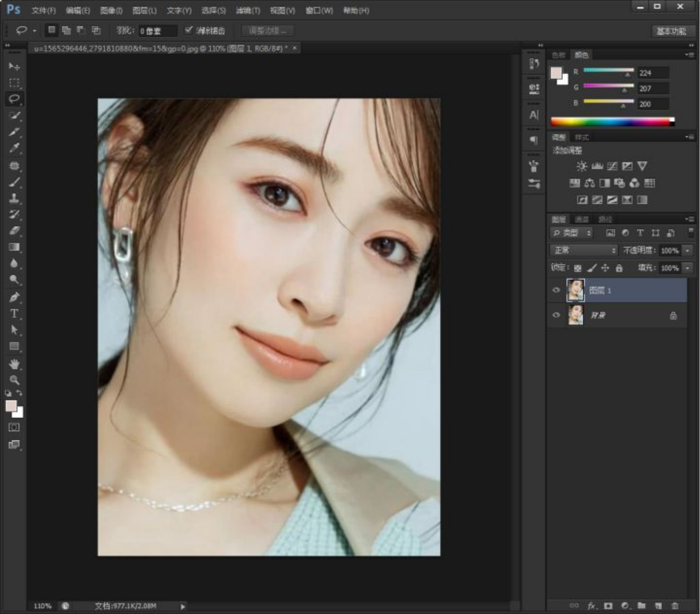
Task: Toggle visibility of the 背景 layer
Action: pyautogui.click(x=556, y=315)
